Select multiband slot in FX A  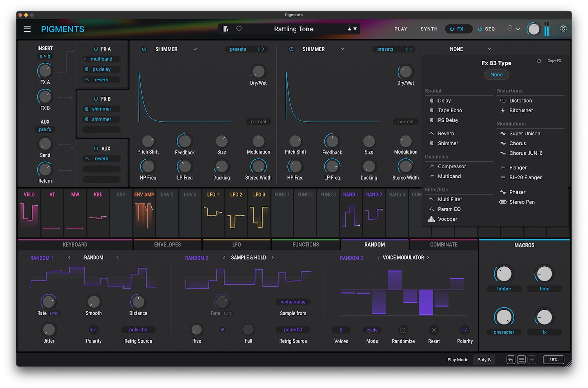pos(102,59)
